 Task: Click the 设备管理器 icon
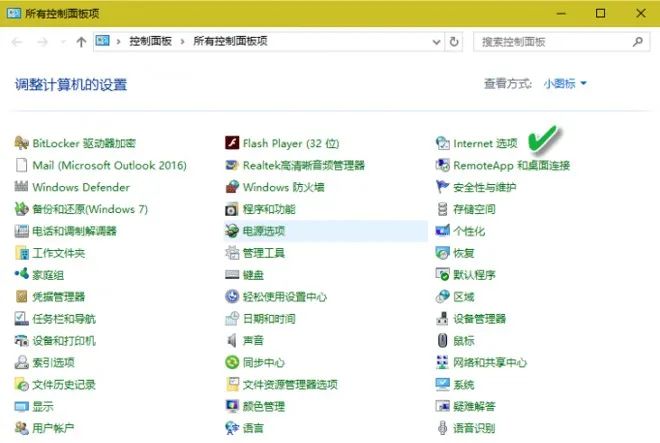click(442, 318)
